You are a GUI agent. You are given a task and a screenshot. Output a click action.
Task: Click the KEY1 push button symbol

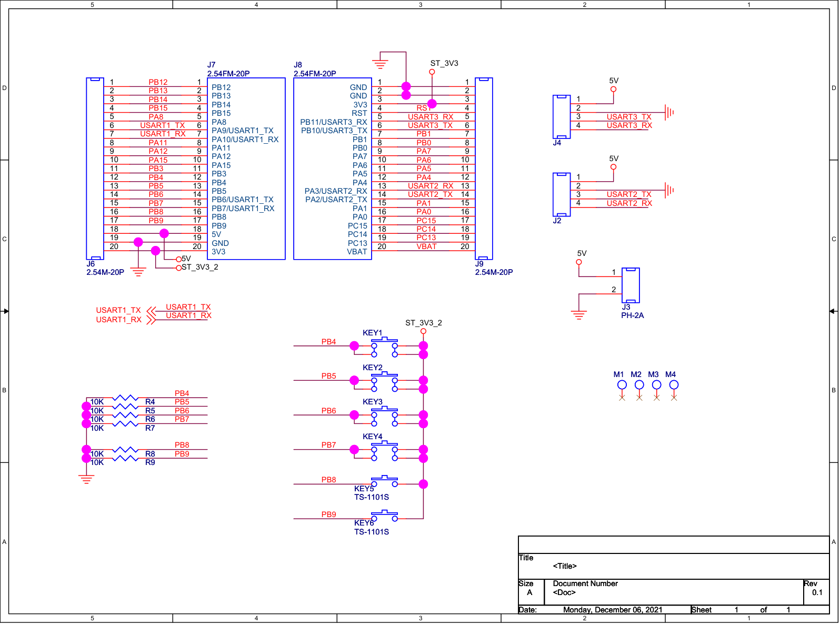[384, 346]
